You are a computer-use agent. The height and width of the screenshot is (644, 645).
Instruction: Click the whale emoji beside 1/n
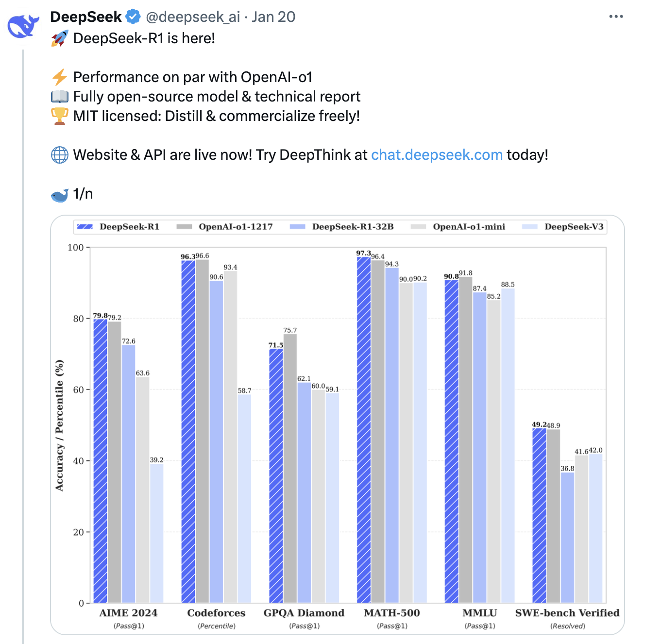point(60,195)
